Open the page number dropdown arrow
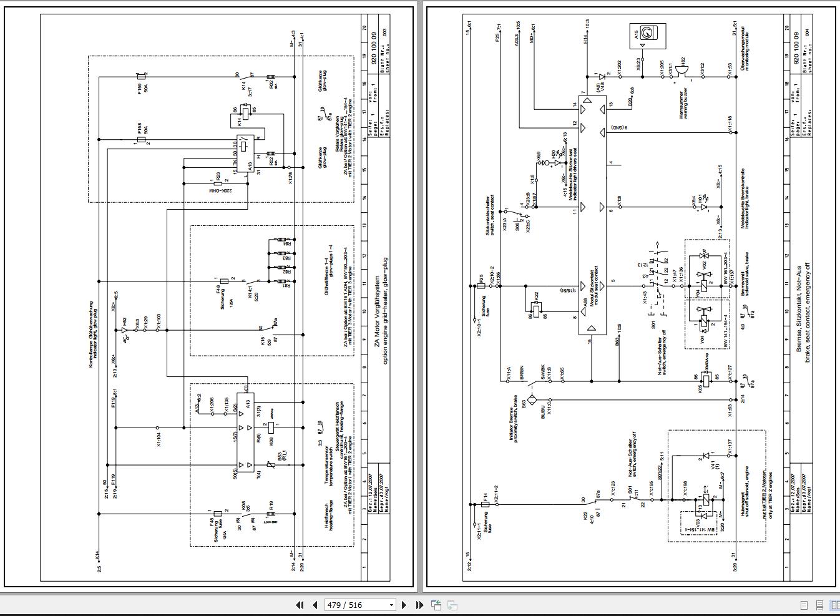The height and width of the screenshot is (616, 840). (391, 605)
